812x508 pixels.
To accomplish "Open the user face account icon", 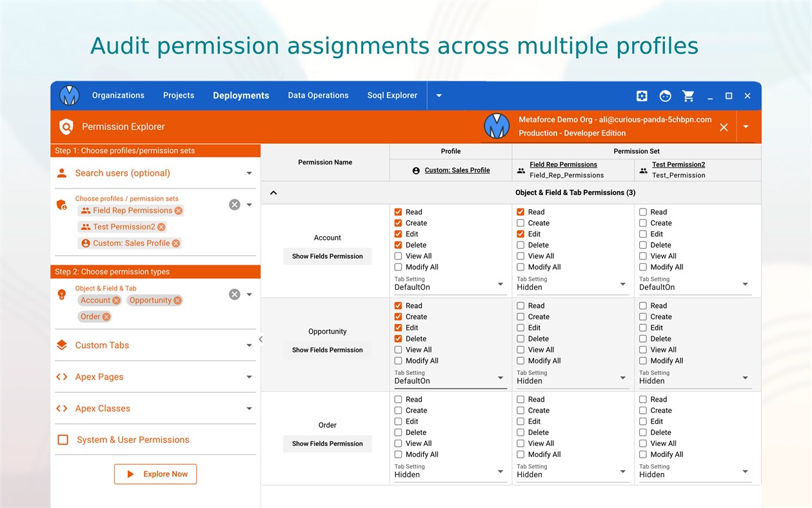I will 666,96.
